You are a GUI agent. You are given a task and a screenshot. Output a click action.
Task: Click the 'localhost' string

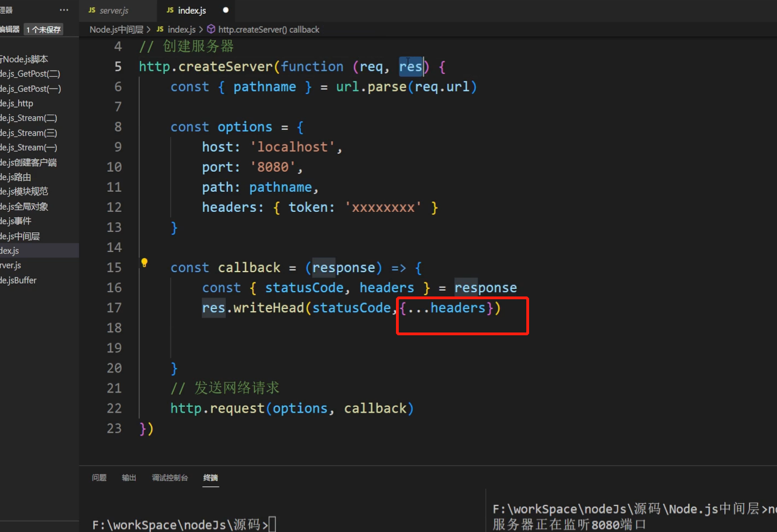click(x=292, y=147)
